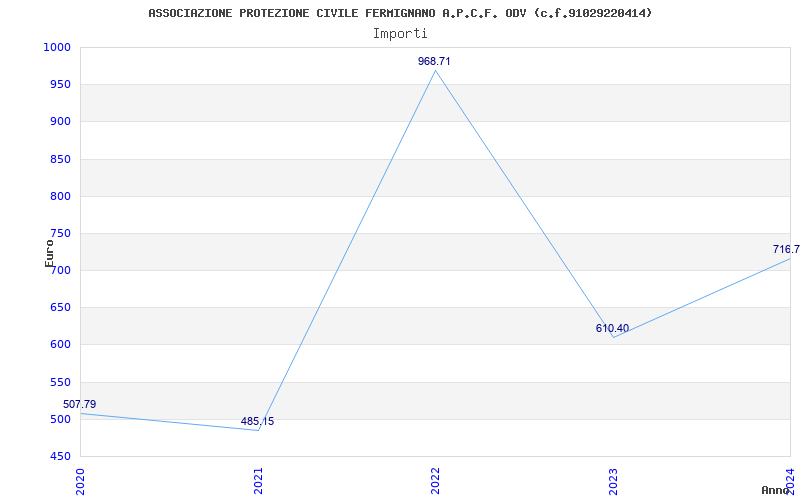Click the 650 y-axis value
Image resolution: width=800 pixels, height=500 pixels.
click(x=60, y=308)
